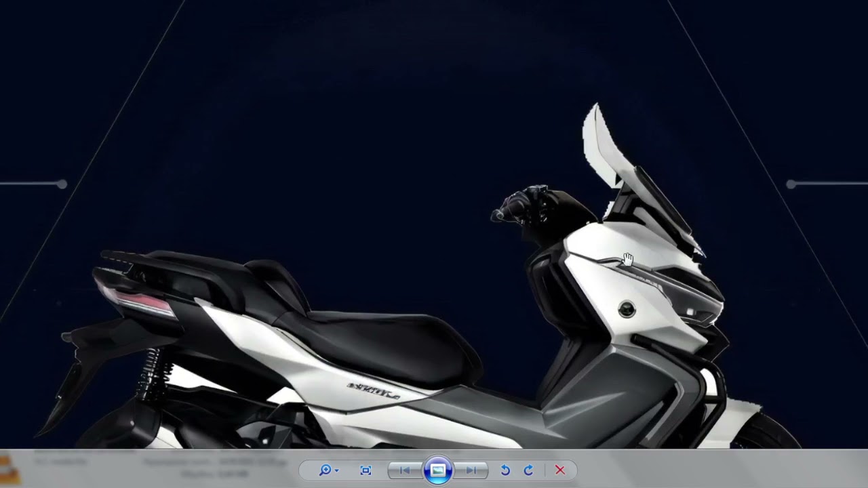Start the slide show button
Image resolution: width=868 pixels, height=488 pixels.
click(x=437, y=470)
